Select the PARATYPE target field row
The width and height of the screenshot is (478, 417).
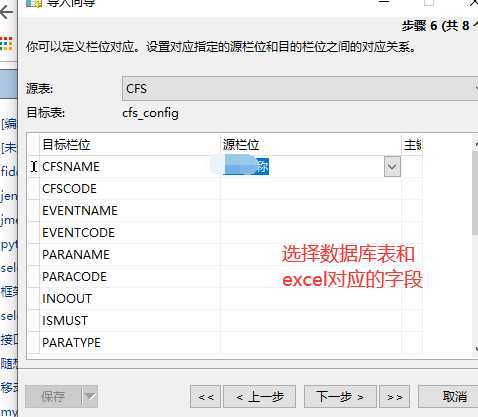tap(130, 343)
